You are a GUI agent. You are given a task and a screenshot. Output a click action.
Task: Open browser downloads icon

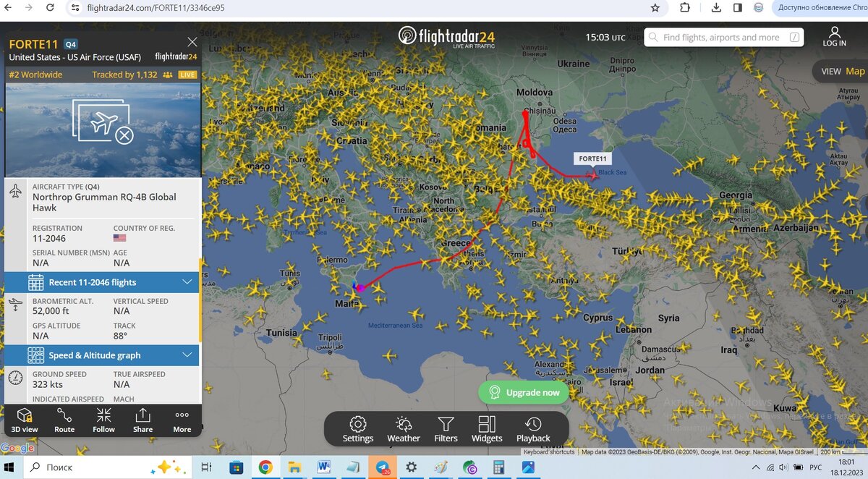pos(716,8)
